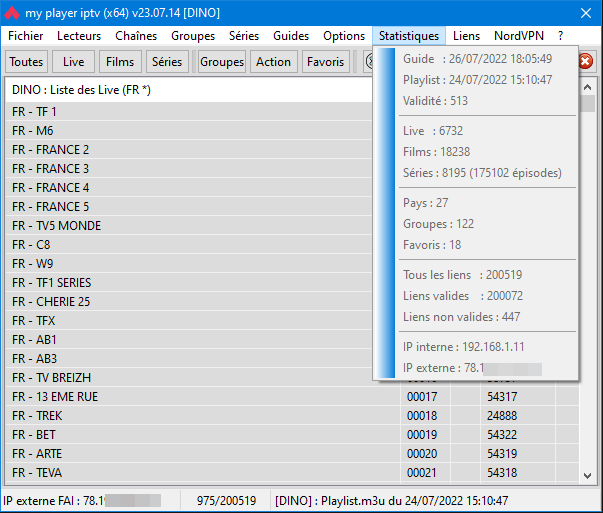Select the FR - FRANCE 2 channel
603x513 pixels.
click(188, 150)
